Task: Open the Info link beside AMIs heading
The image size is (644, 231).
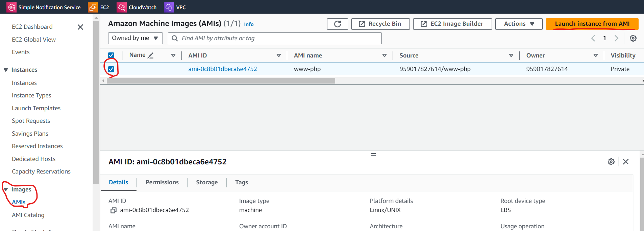Action: (249, 24)
